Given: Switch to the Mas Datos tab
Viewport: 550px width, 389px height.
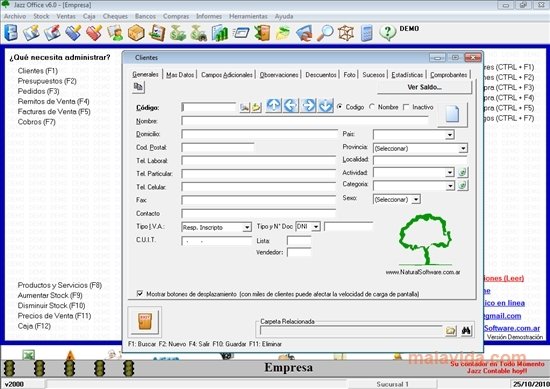Looking at the screenshot, I should [180, 75].
